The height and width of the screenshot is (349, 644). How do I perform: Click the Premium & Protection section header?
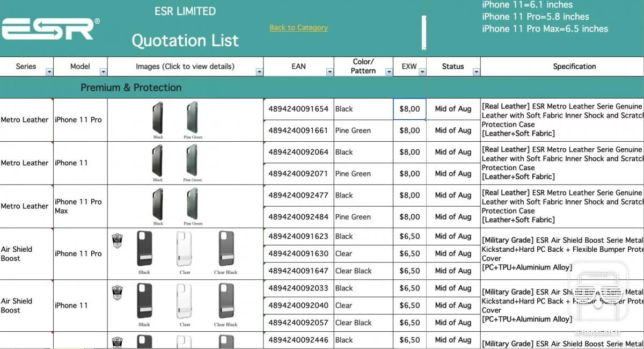click(x=131, y=88)
